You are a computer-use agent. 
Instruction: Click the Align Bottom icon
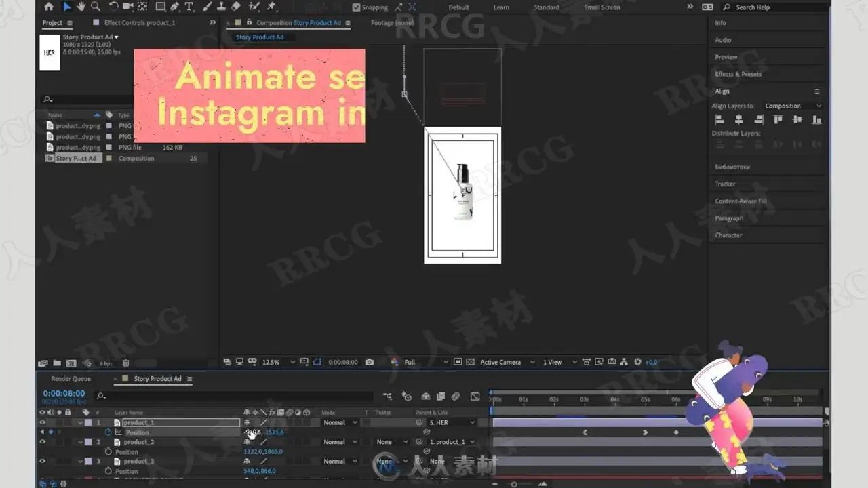click(816, 119)
